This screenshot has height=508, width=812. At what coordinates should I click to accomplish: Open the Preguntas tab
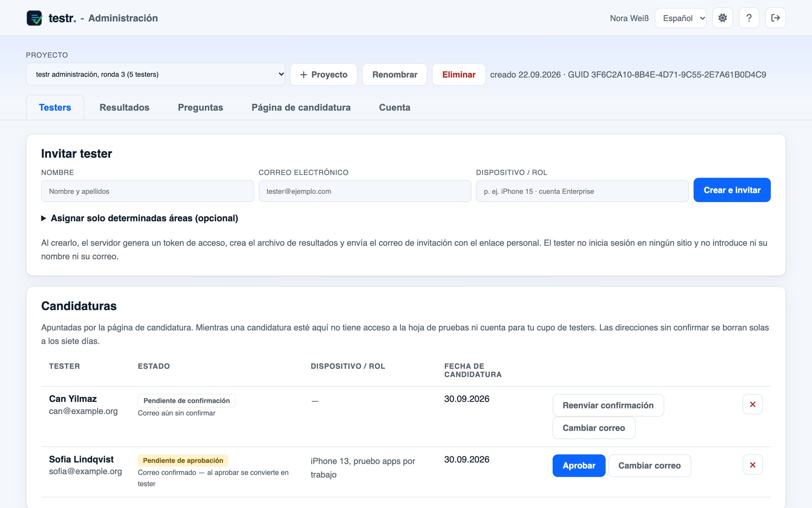[x=200, y=107]
